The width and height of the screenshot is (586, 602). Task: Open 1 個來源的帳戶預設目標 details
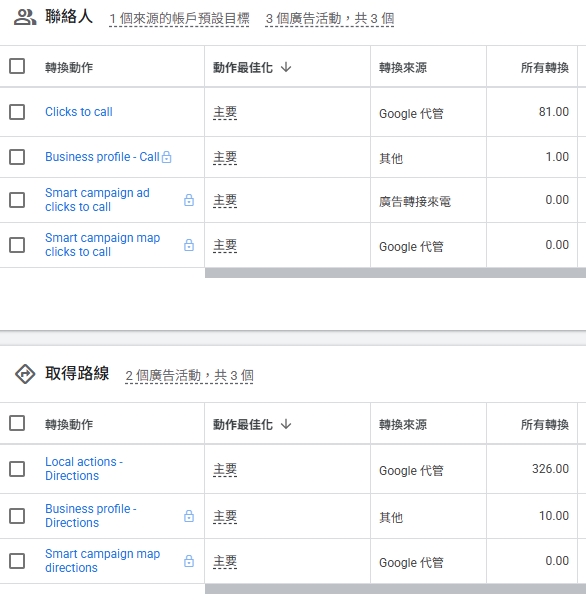point(179,18)
